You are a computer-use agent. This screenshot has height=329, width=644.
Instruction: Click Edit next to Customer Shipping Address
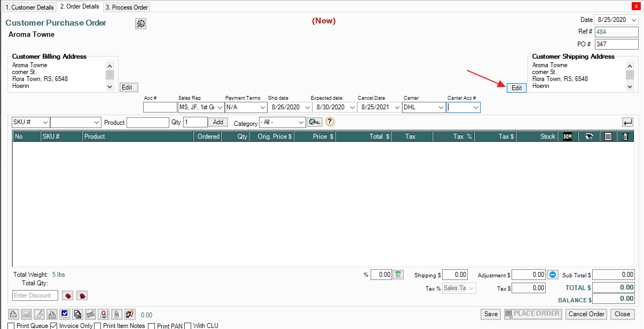[516, 88]
